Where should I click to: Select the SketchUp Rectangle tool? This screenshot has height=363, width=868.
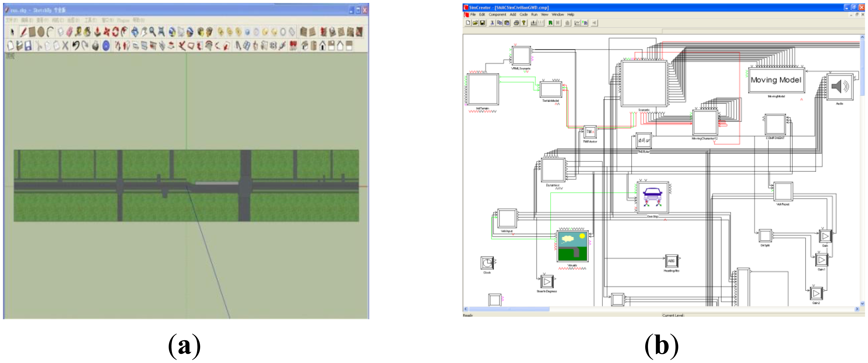[x=32, y=32]
